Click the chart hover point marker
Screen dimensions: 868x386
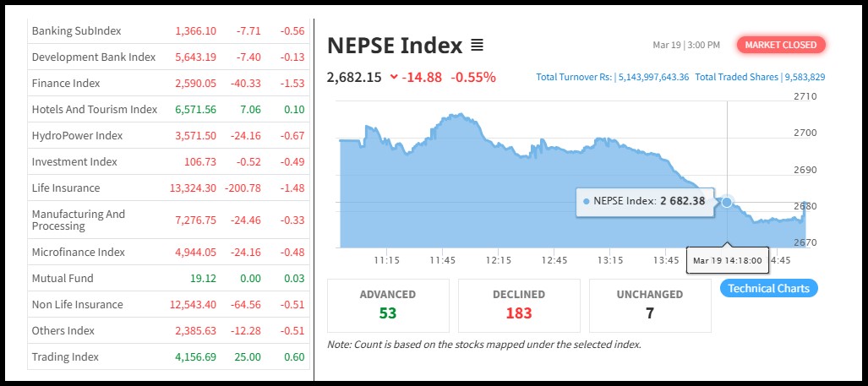click(726, 202)
